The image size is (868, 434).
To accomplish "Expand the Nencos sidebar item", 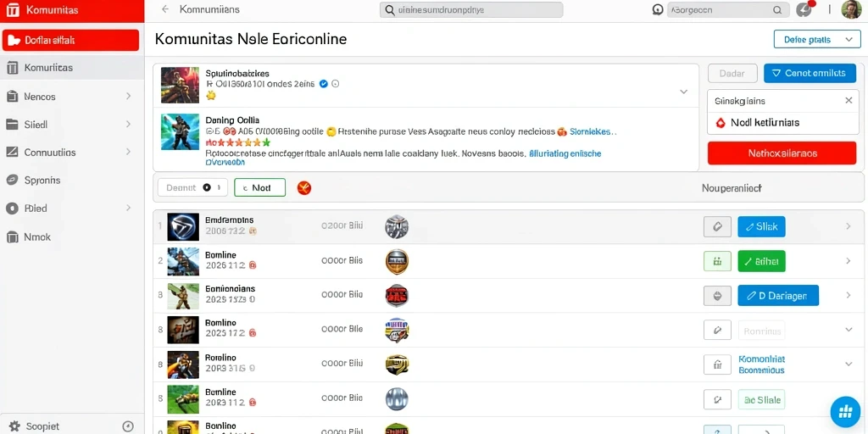I will [x=72, y=97].
